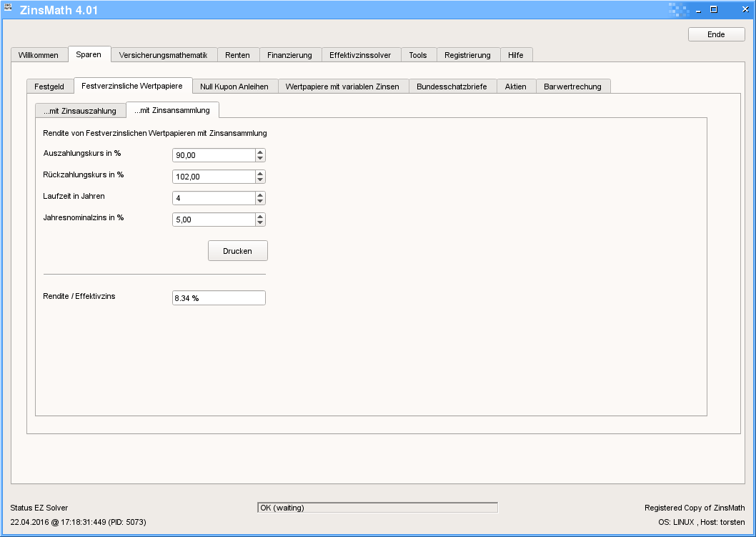
Task: Increase the Auszahlungskurs value with up arrow
Action: tap(260, 152)
